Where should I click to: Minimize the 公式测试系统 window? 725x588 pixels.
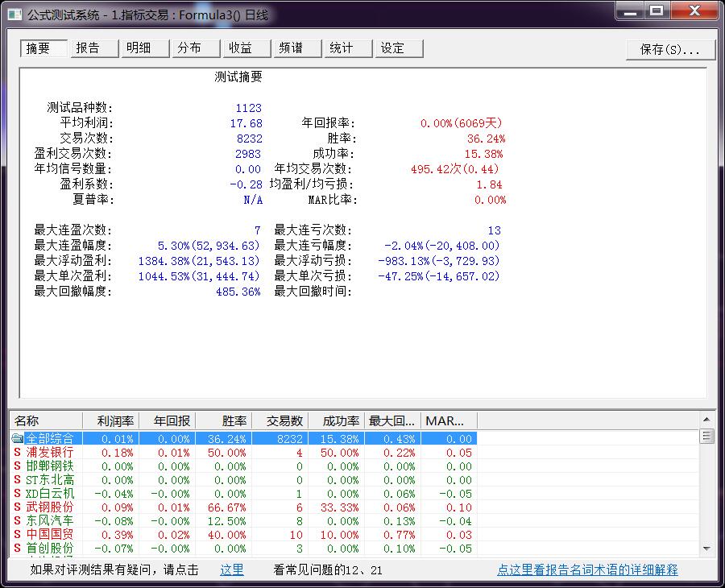(630, 11)
